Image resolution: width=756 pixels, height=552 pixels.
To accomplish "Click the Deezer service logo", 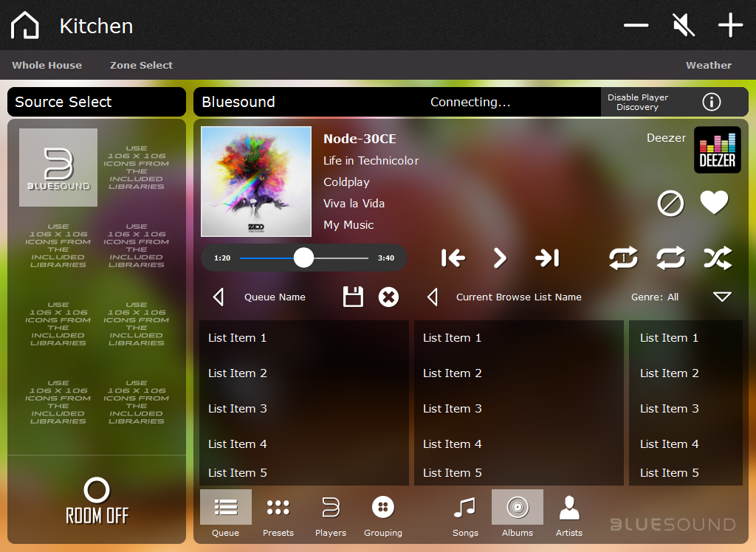I will pyautogui.click(x=717, y=150).
